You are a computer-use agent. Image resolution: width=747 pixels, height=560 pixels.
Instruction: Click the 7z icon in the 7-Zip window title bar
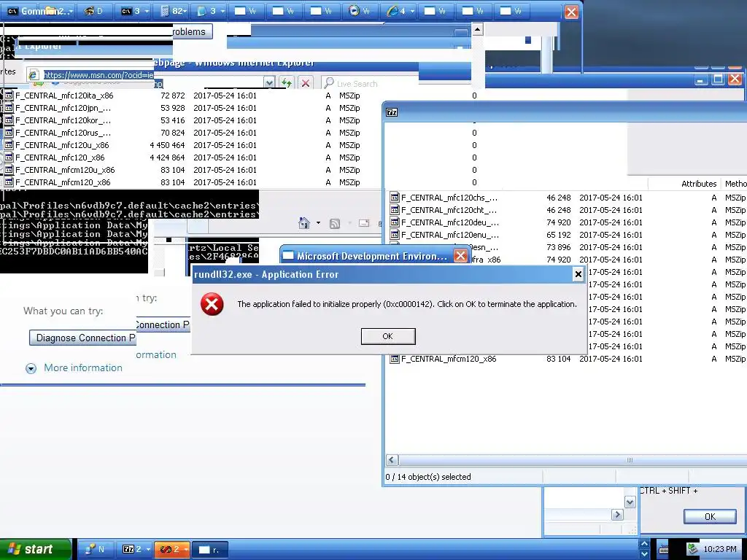click(x=392, y=112)
